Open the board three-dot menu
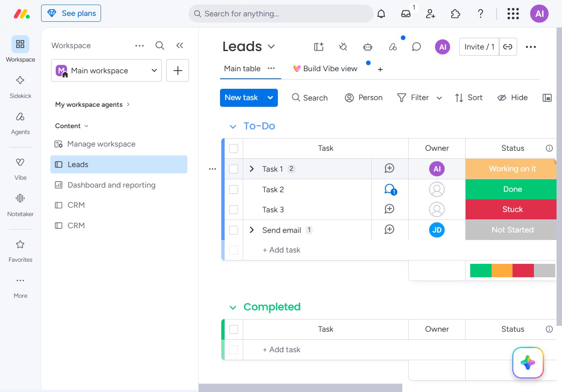562x392 pixels. [x=531, y=47]
